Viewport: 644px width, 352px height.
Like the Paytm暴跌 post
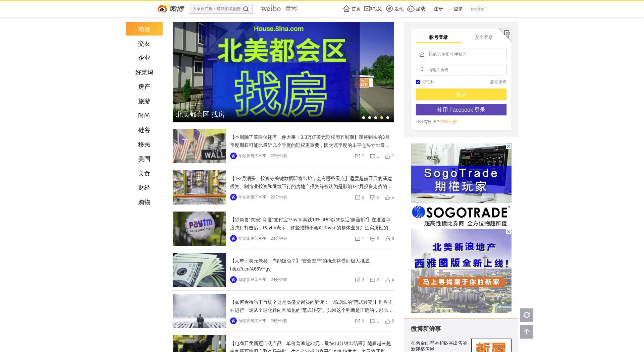point(389,239)
